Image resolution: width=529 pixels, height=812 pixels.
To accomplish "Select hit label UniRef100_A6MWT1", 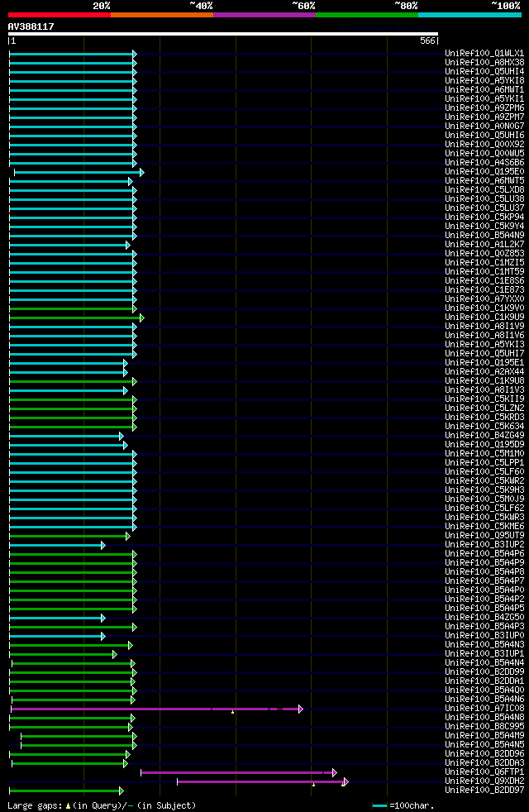I will (484, 89).
